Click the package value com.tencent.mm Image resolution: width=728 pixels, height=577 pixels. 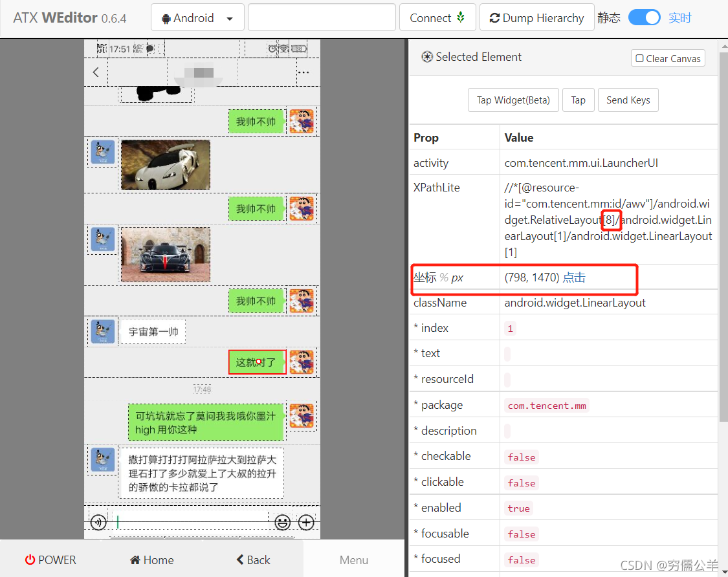[546, 406]
